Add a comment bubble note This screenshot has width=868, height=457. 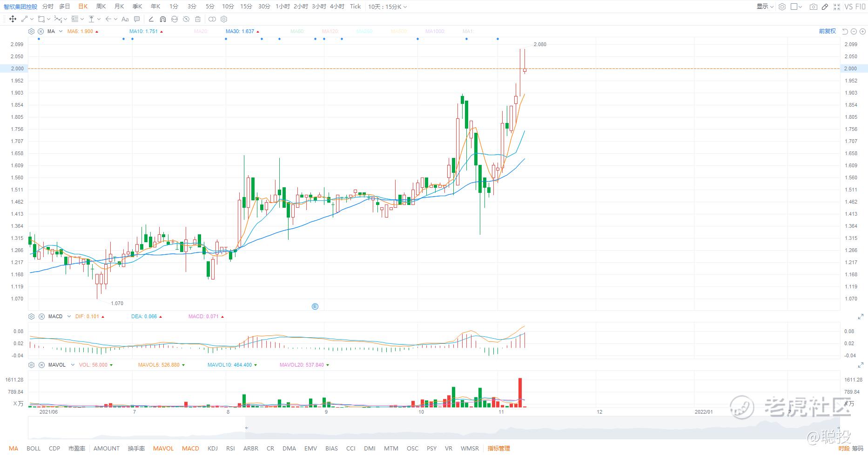137,19
